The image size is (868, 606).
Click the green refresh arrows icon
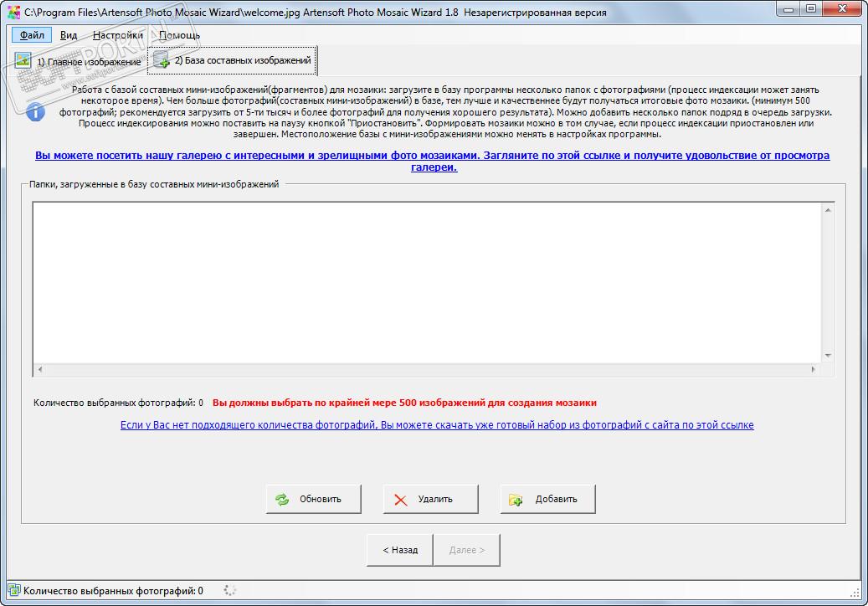point(282,500)
